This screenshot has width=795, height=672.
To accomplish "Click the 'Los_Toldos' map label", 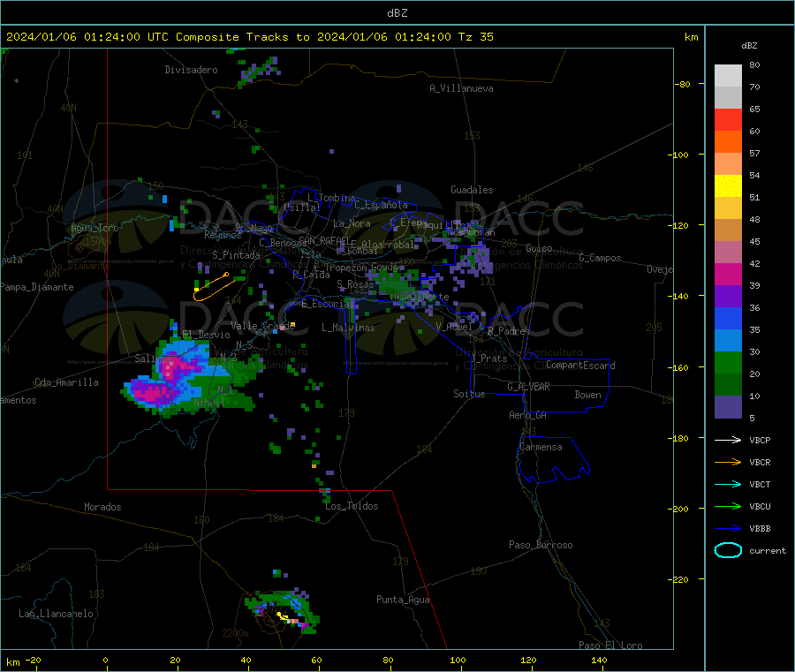I will click(352, 506).
